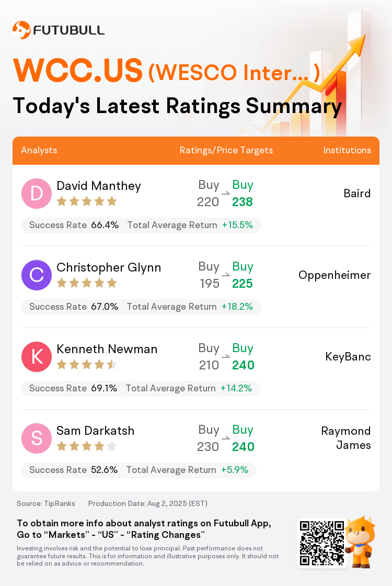
Task: Select Kenneth Newman's red K avatar
Action: tap(37, 356)
